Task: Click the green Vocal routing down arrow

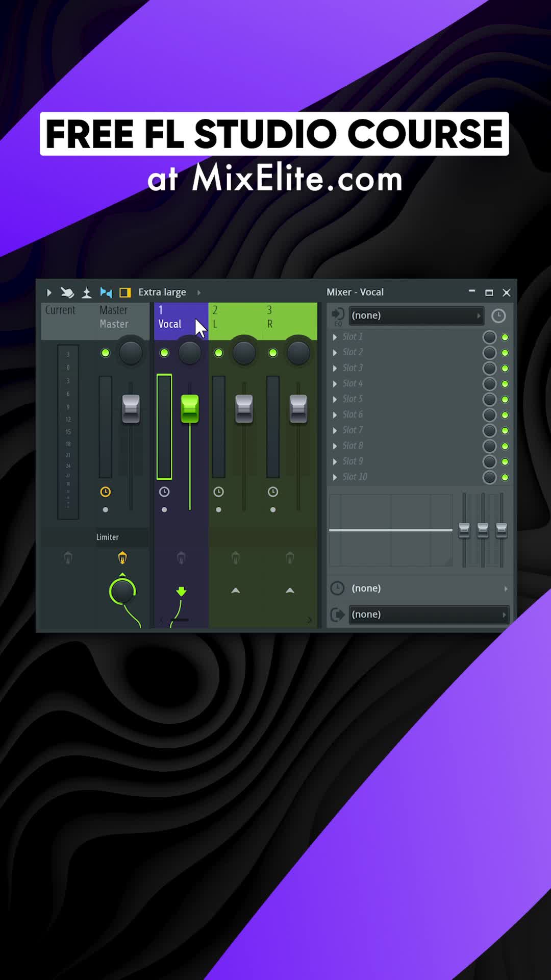Action: point(181,592)
